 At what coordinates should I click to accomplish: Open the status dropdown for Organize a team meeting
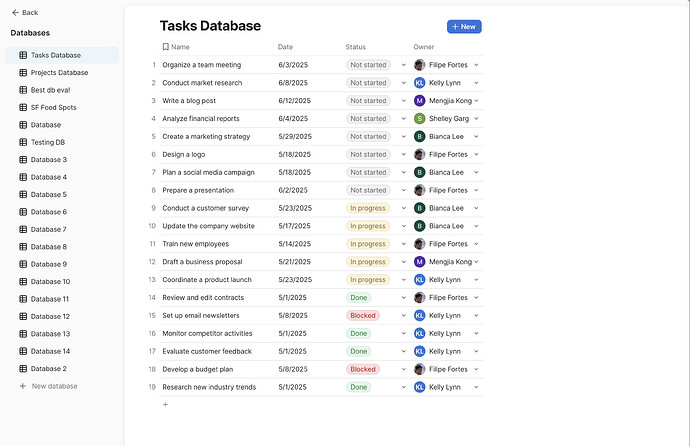click(404, 65)
